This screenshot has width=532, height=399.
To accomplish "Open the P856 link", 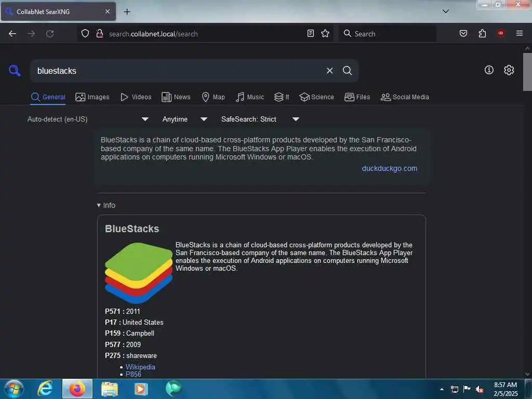I will point(134,374).
